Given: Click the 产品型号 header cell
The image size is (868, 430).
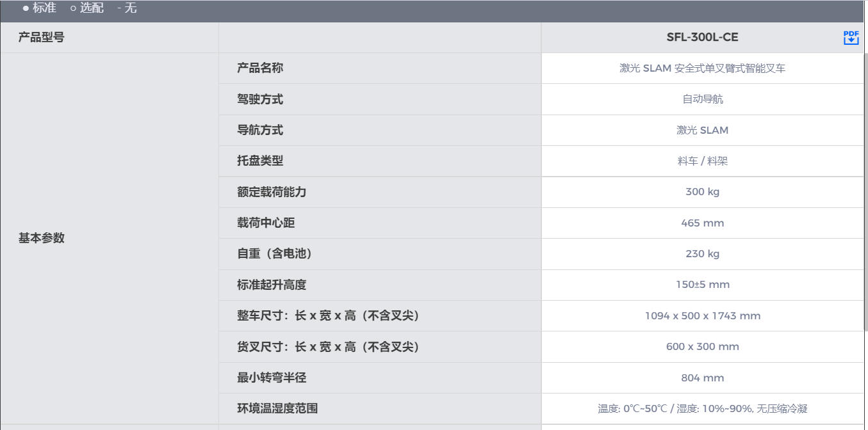Looking at the screenshot, I should [x=42, y=38].
